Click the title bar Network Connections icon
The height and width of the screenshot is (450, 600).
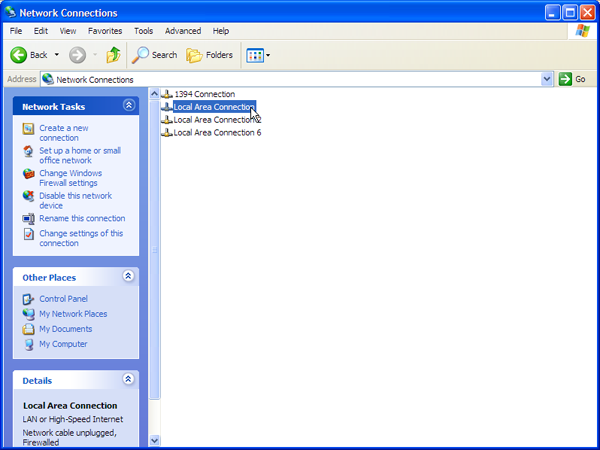click(x=10, y=12)
